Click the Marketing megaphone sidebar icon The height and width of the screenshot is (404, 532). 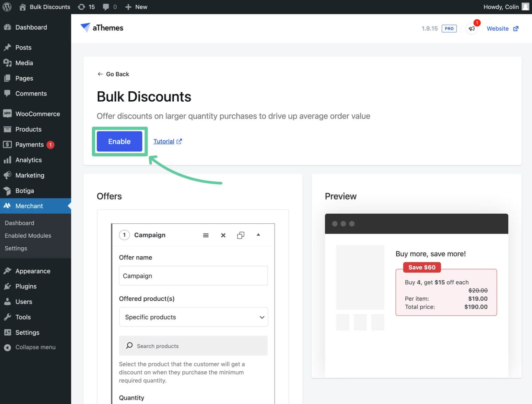(x=7, y=175)
